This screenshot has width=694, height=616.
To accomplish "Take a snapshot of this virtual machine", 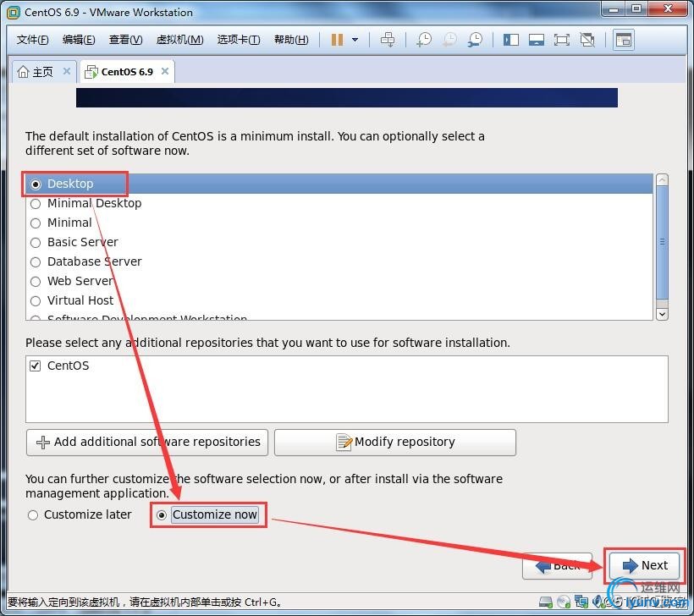I will click(424, 40).
